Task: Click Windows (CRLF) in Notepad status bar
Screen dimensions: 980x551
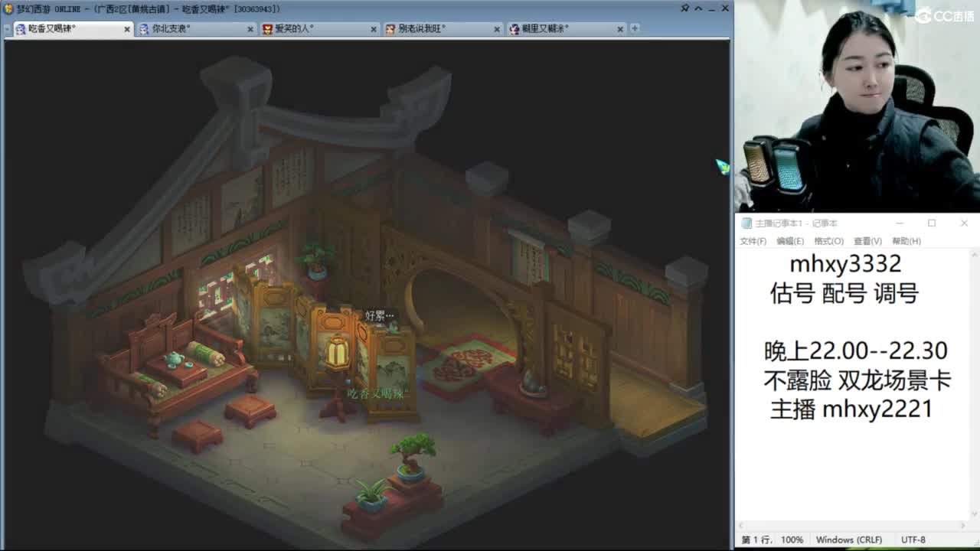Action: [849, 540]
